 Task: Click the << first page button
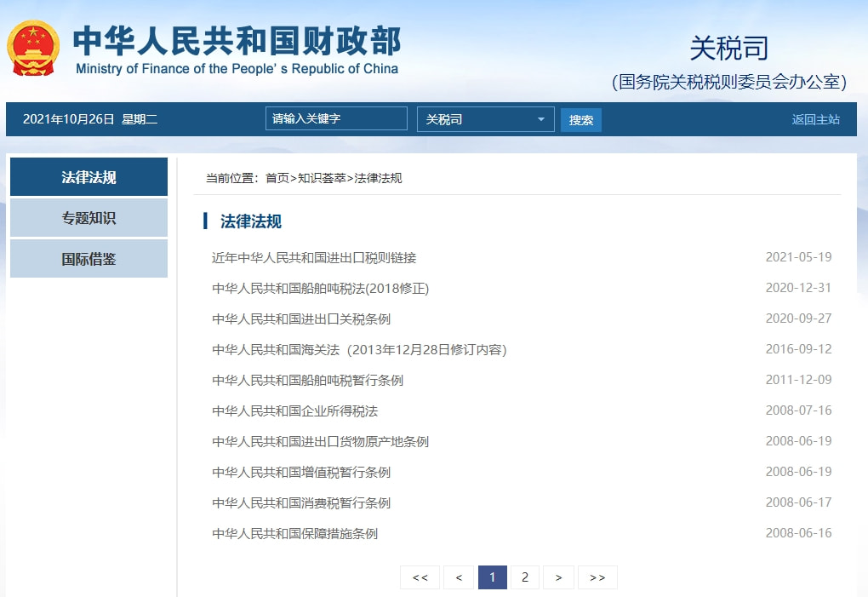click(420, 577)
